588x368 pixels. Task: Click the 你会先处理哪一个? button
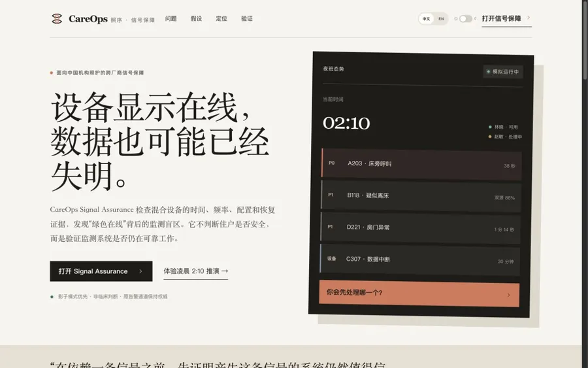coord(419,293)
